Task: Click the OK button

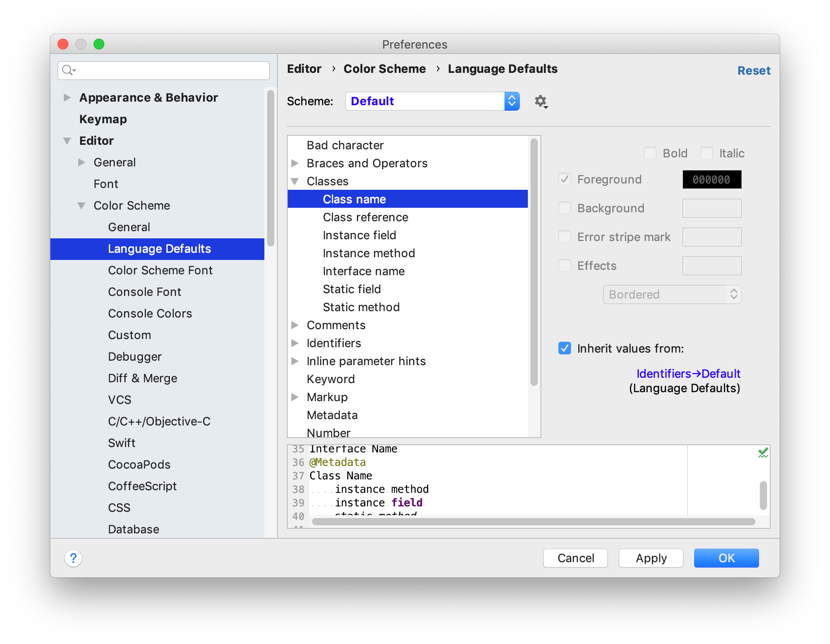Action: pyautogui.click(x=727, y=558)
